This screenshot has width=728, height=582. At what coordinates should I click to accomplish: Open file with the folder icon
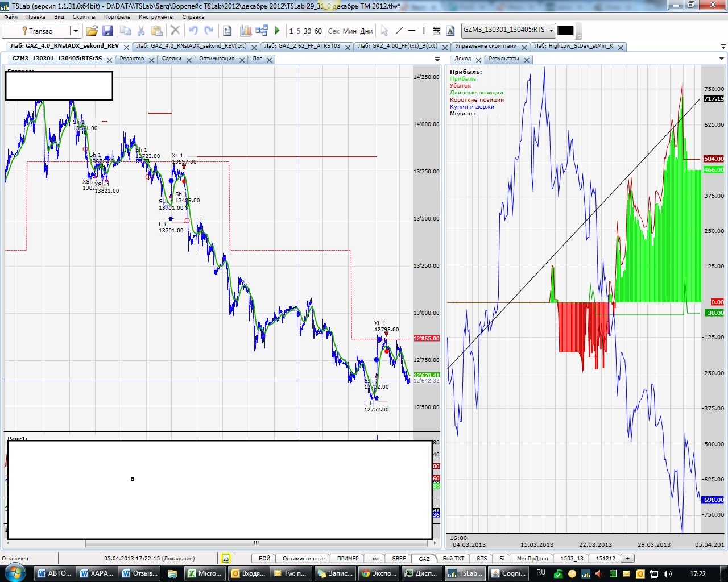coord(92,31)
